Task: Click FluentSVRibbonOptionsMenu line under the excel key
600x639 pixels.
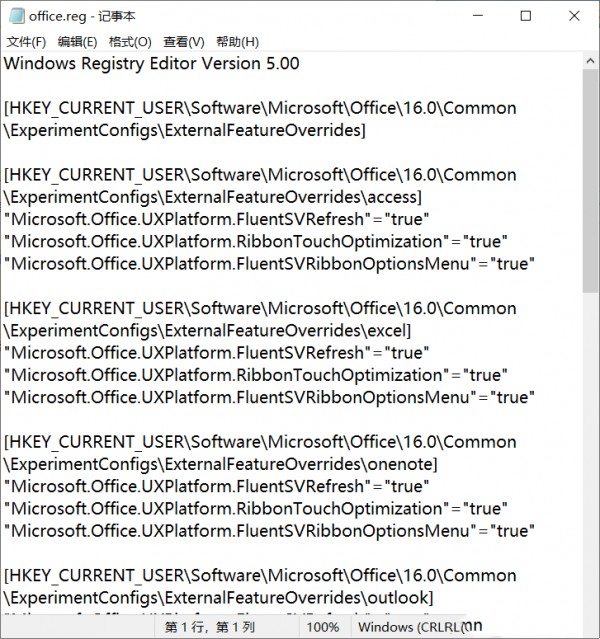Action: coord(269,397)
